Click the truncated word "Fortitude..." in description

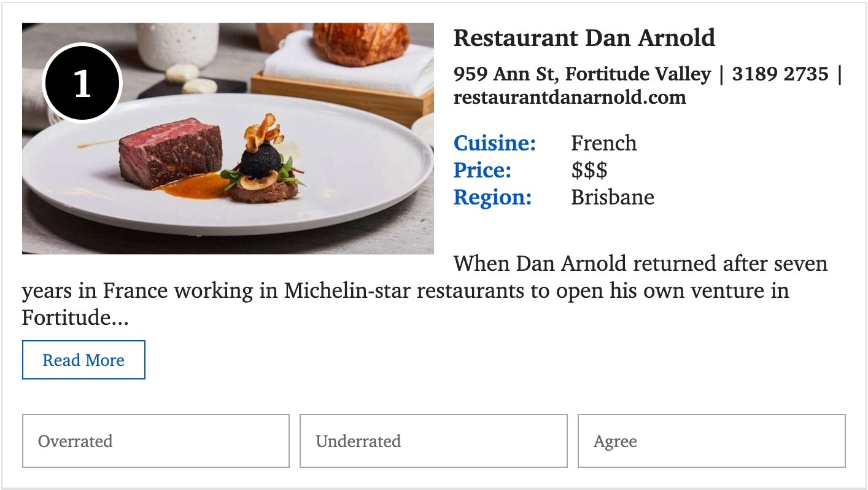coord(75,317)
